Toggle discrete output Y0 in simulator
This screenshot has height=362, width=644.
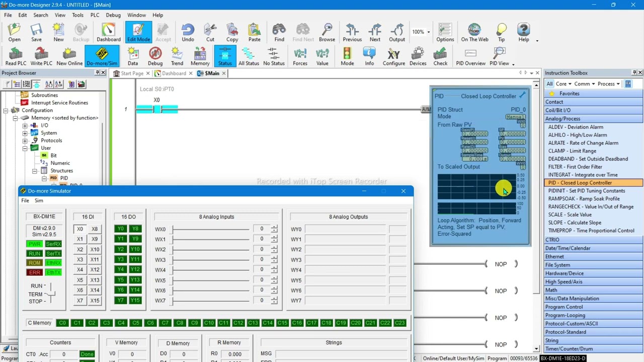pos(120,229)
